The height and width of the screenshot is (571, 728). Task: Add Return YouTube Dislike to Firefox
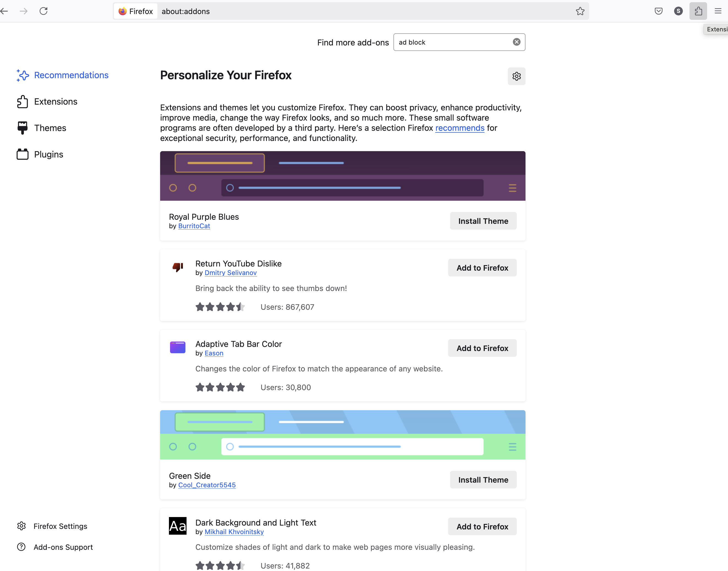[x=482, y=268]
